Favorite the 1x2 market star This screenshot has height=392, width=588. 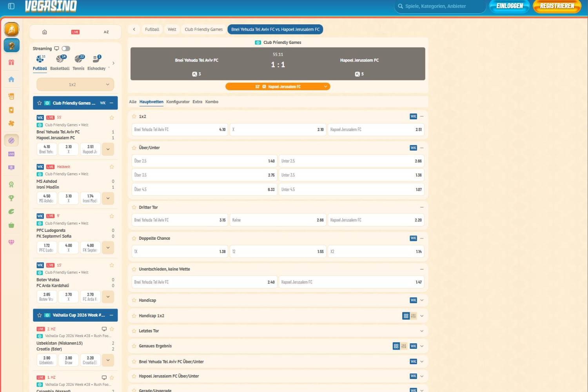coord(134,117)
